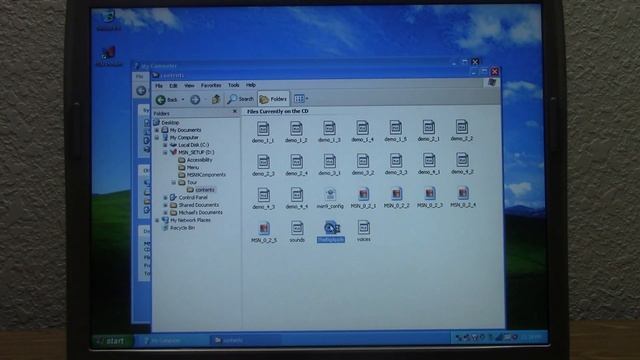Viewport: 640px width, 360px height.
Task: Select the demo_3_2 file icon
Action: [363, 161]
